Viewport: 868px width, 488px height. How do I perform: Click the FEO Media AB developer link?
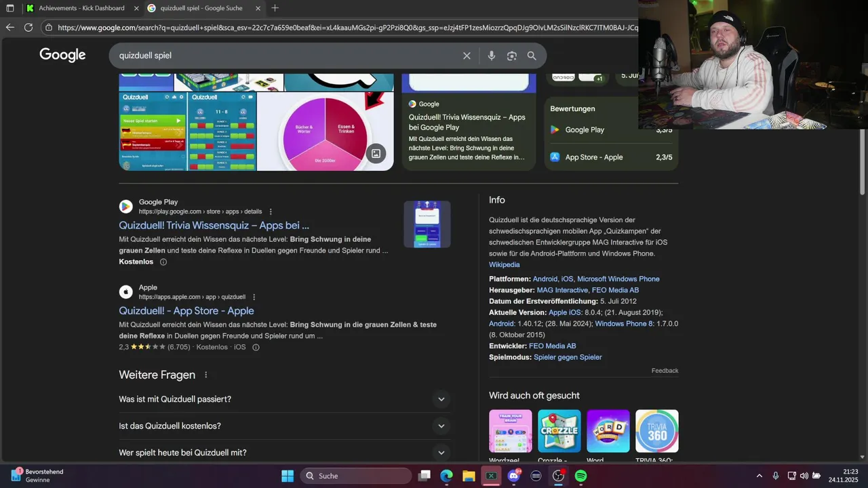coord(552,346)
